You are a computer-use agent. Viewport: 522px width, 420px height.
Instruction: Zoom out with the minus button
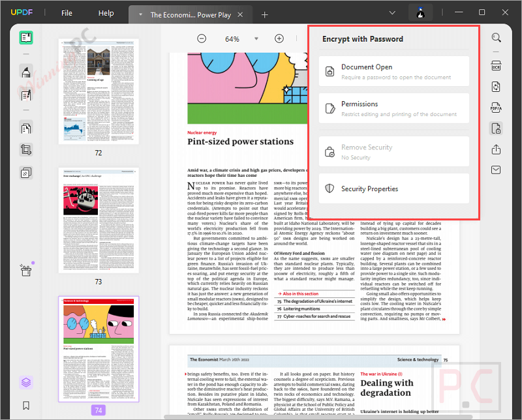tap(202, 38)
